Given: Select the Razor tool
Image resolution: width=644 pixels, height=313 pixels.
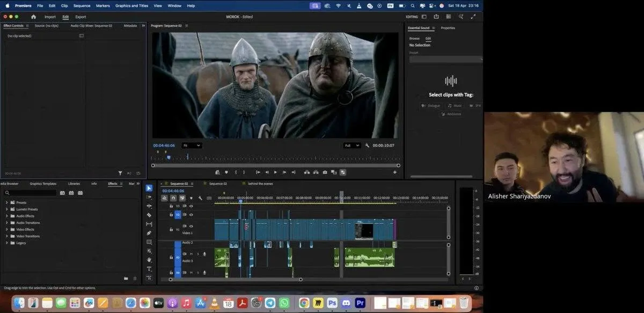Looking at the screenshot, I should pos(149,215).
